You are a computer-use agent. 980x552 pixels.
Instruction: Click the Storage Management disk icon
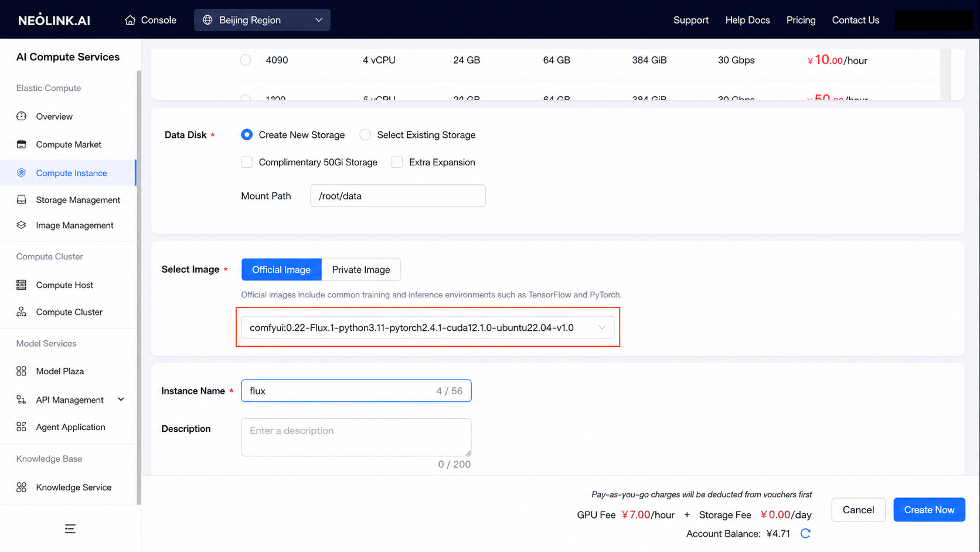point(22,199)
